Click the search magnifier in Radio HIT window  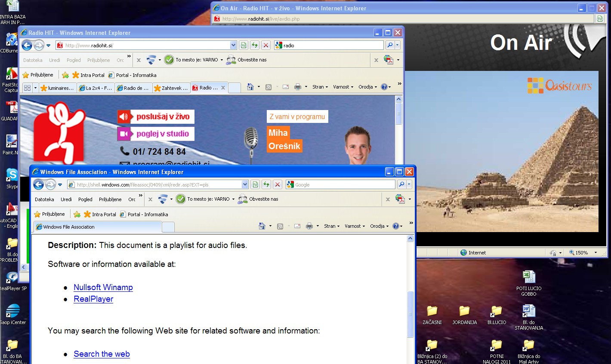click(x=389, y=45)
